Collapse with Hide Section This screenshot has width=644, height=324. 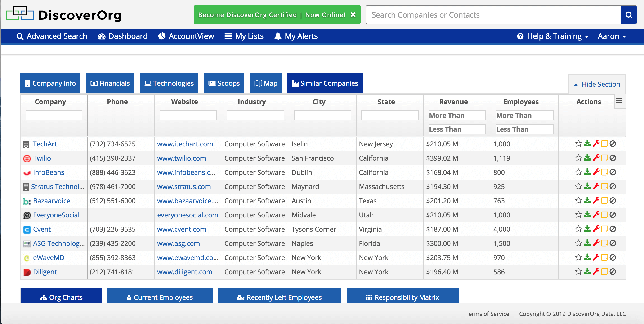pos(597,84)
